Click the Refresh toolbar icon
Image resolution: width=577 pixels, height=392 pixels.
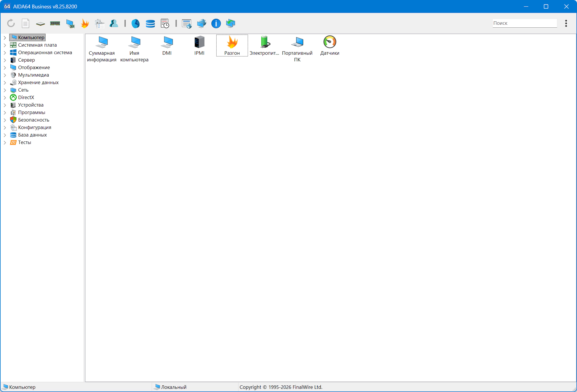(x=11, y=23)
